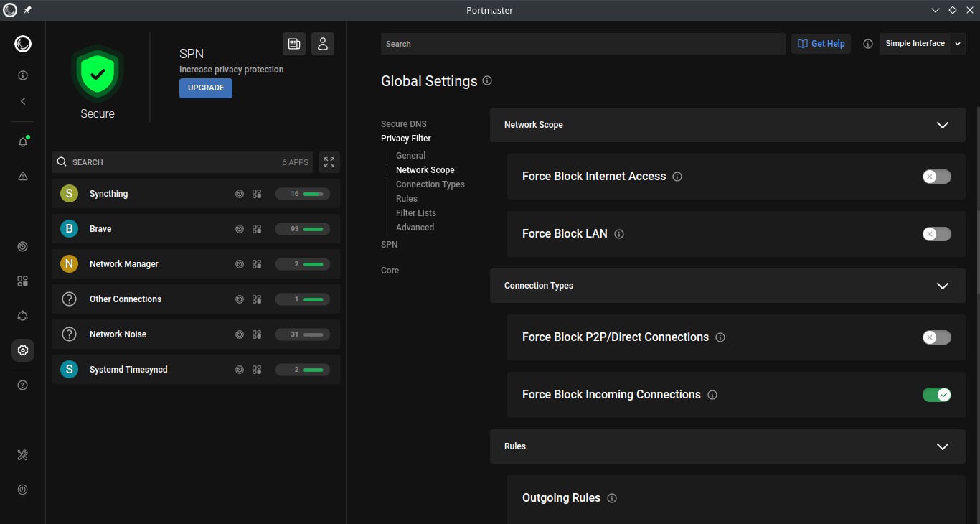Click the info icon beside Global Settings
The width and height of the screenshot is (980, 524).
487,80
